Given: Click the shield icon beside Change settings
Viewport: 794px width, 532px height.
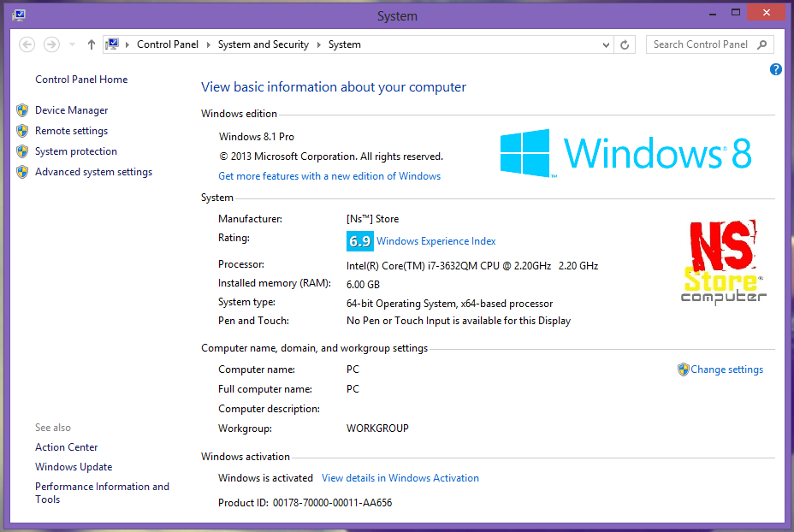Looking at the screenshot, I should pos(683,369).
